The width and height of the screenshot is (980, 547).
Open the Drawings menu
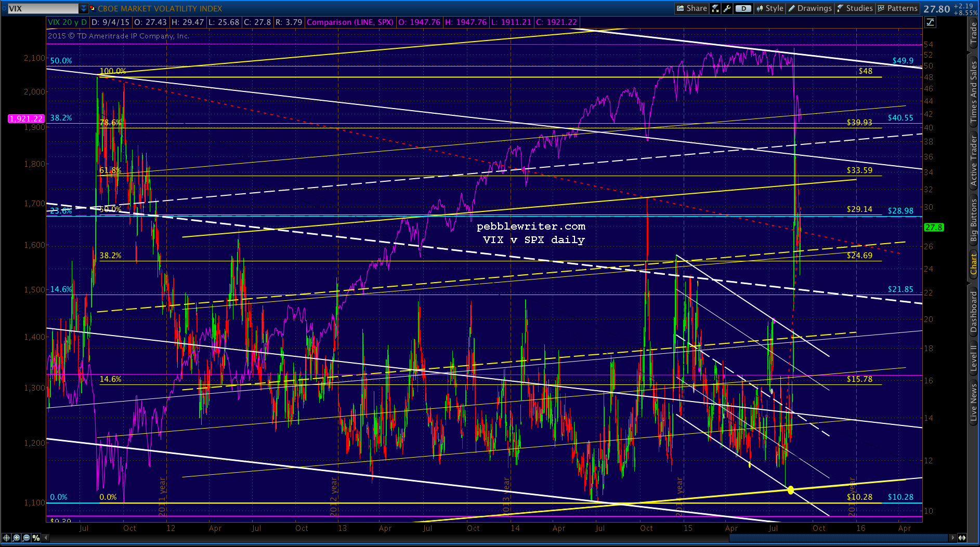click(x=810, y=8)
